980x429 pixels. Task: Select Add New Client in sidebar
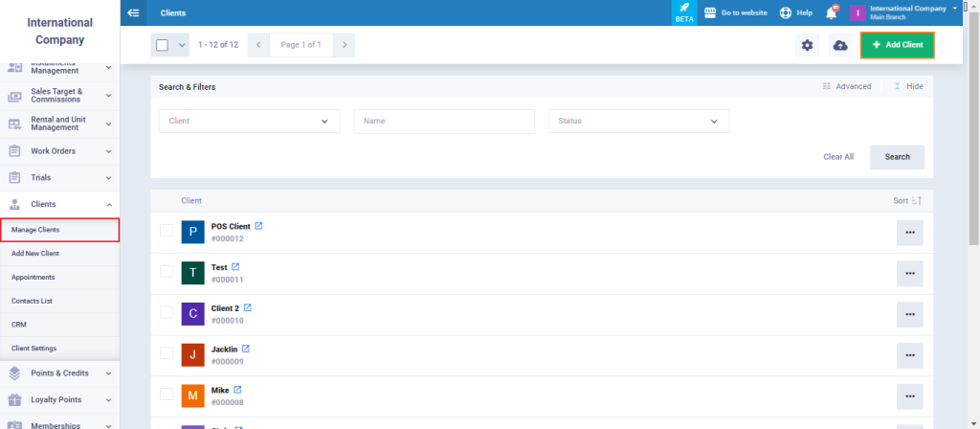click(x=60, y=253)
